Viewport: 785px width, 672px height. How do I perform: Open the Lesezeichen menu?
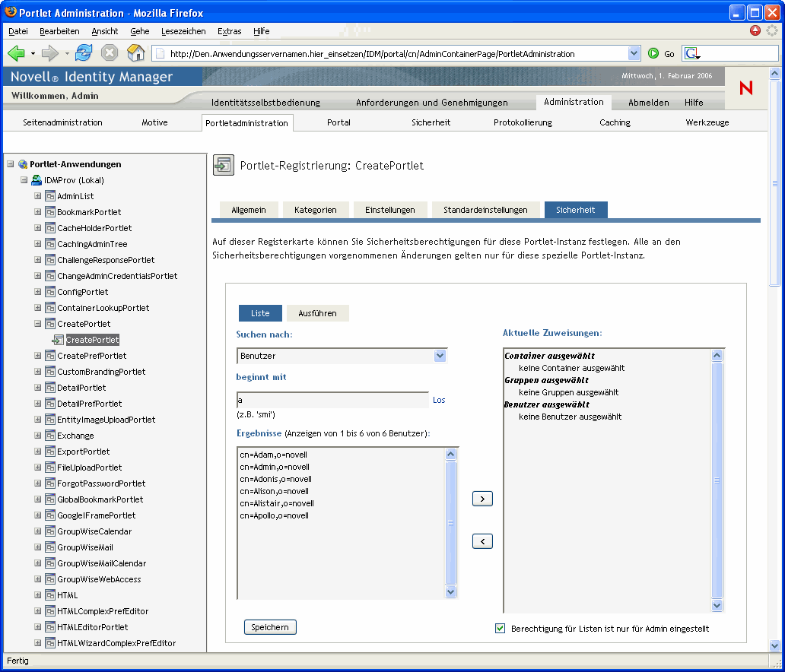(x=183, y=31)
